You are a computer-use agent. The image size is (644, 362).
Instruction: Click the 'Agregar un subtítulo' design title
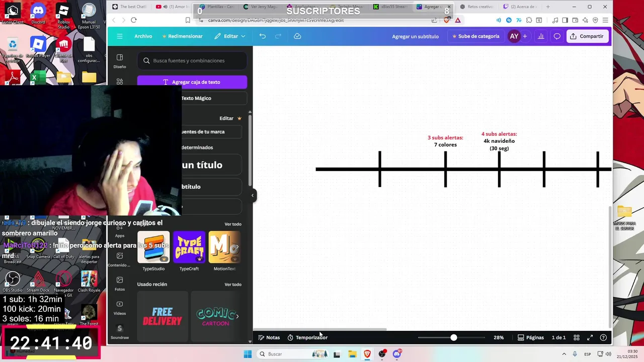click(415, 36)
